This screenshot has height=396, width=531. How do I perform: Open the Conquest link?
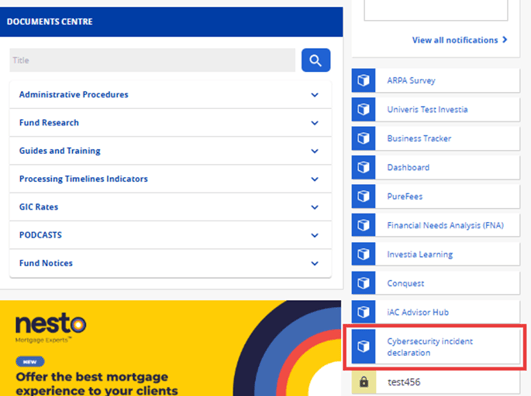(405, 284)
